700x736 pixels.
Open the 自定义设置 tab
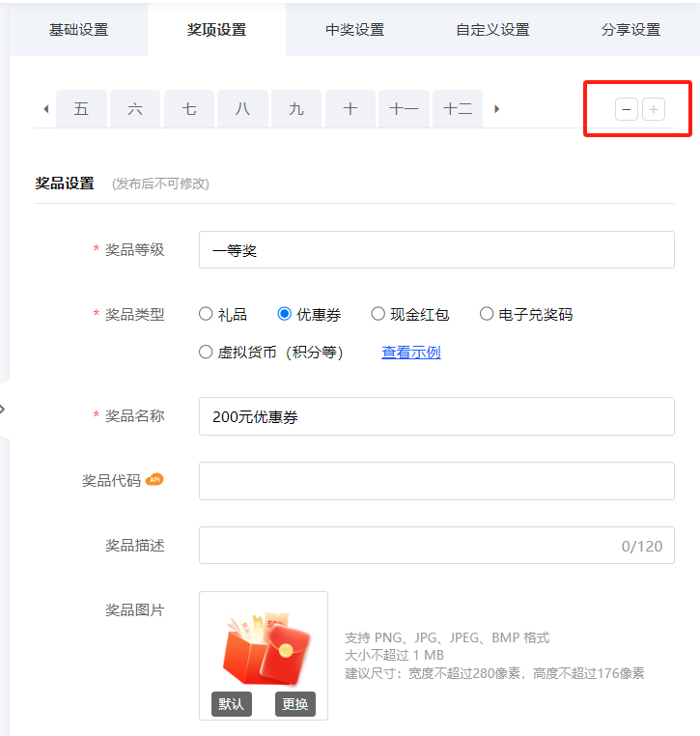pyautogui.click(x=492, y=30)
